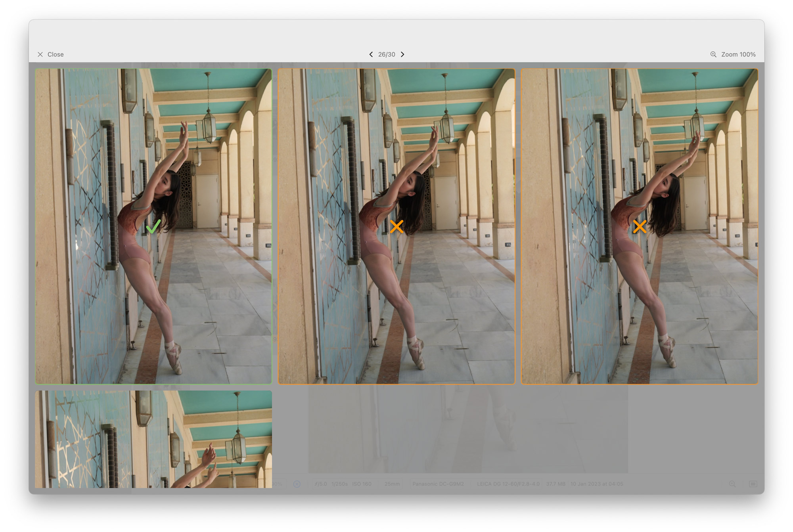The width and height of the screenshot is (793, 532).
Task: Click the LEICA DG 12-60/F2.8-4.0 lens label
Action: [508, 484]
